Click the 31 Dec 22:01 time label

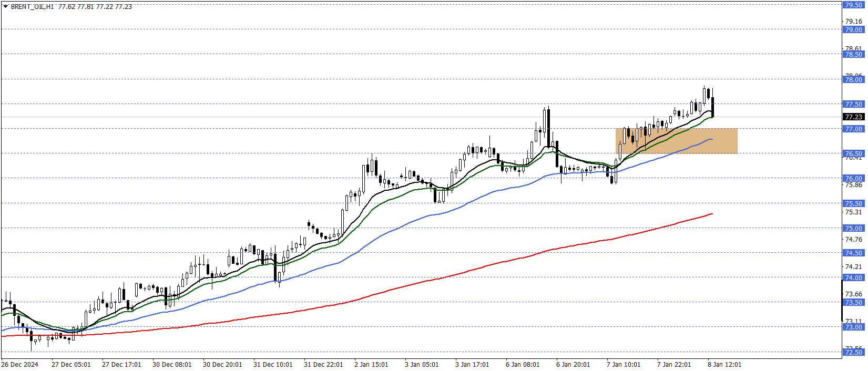[323, 365]
